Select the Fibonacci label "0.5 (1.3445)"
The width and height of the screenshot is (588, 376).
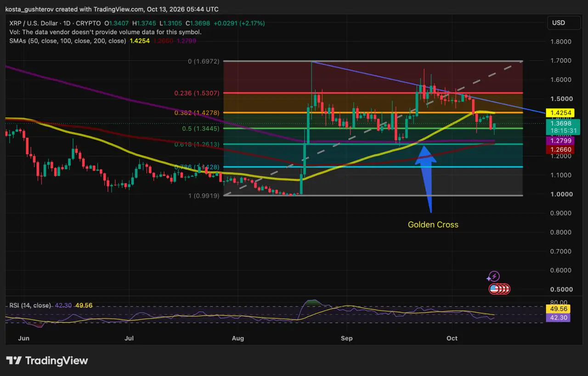tap(201, 129)
